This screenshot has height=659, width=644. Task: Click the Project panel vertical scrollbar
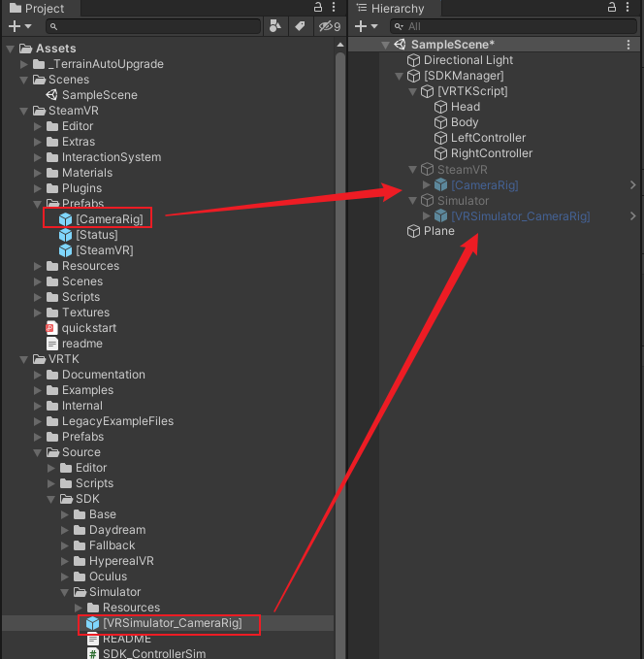pos(340,355)
